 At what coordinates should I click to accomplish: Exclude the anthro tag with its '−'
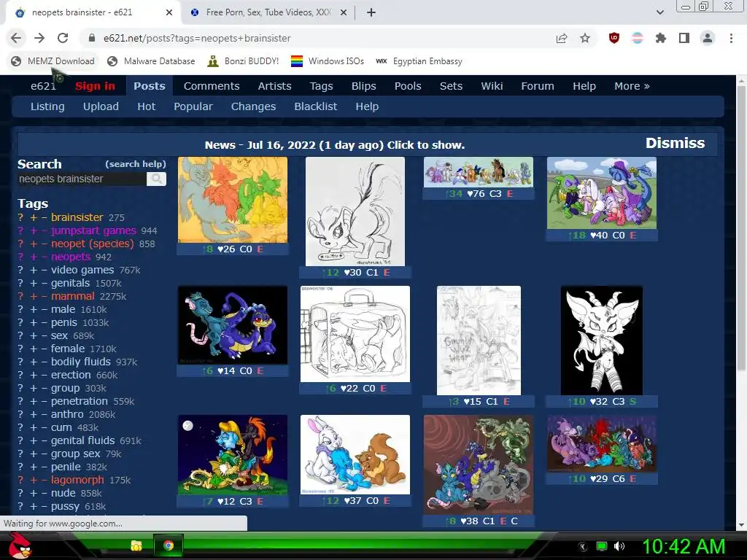click(44, 414)
